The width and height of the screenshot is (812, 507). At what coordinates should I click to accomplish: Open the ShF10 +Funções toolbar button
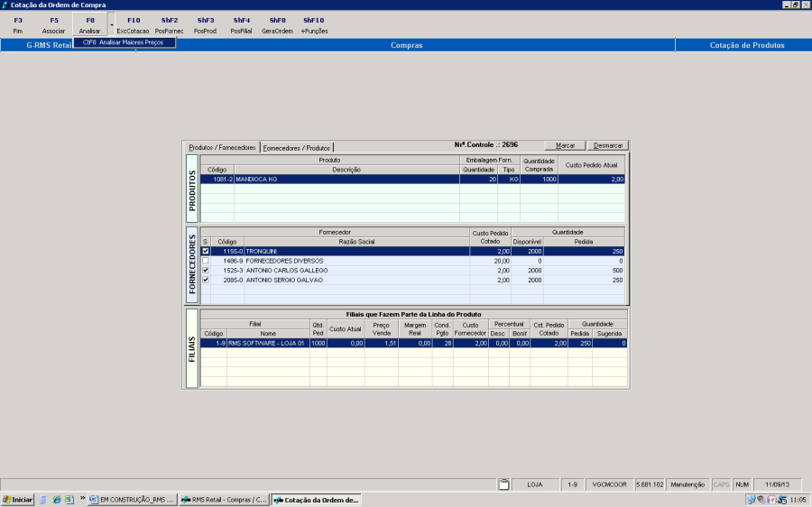[x=314, y=24]
